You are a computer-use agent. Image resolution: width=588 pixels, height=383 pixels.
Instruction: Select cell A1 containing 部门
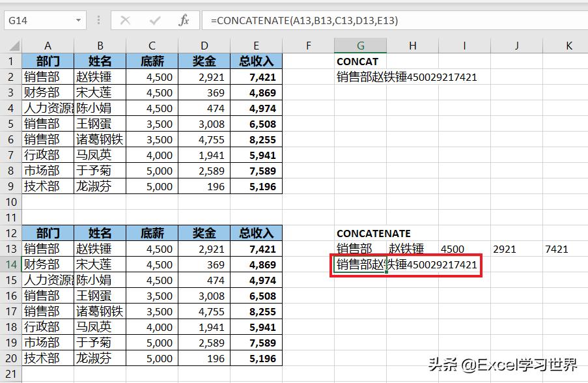pos(48,61)
